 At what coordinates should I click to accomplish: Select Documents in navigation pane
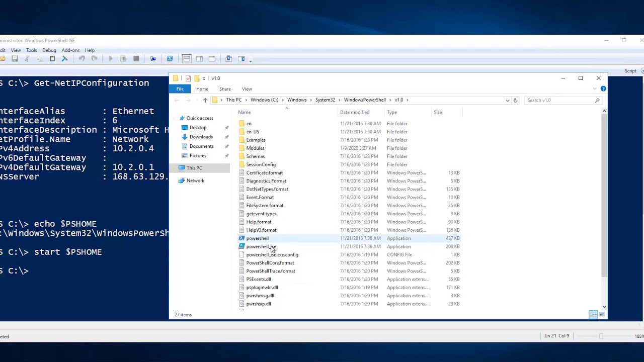click(x=201, y=146)
